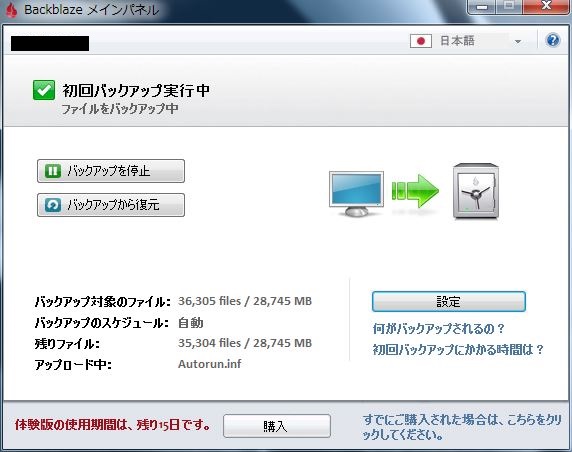Screen dimensions: 572x452
Task: Open 初回バックアップにかかる時間は？ link
Action: [x=458, y=349]
